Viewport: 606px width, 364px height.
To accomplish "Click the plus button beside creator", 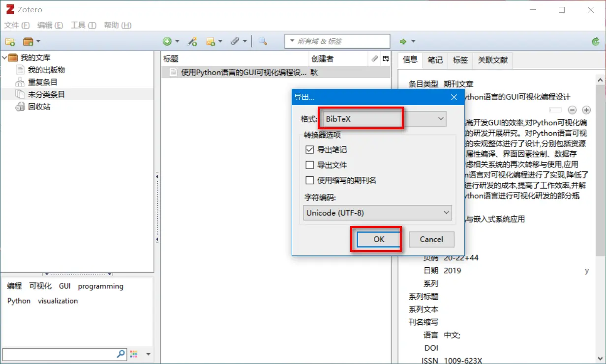I will [586, 110].
